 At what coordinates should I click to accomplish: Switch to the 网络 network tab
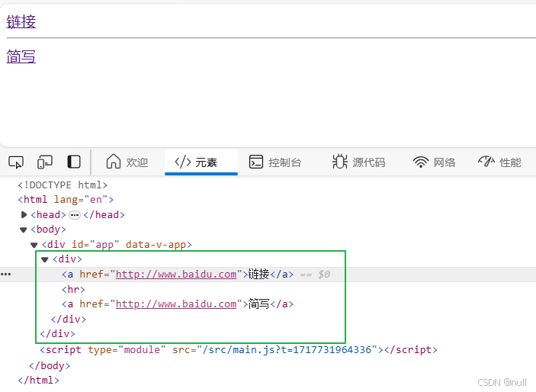coord(434,162)
